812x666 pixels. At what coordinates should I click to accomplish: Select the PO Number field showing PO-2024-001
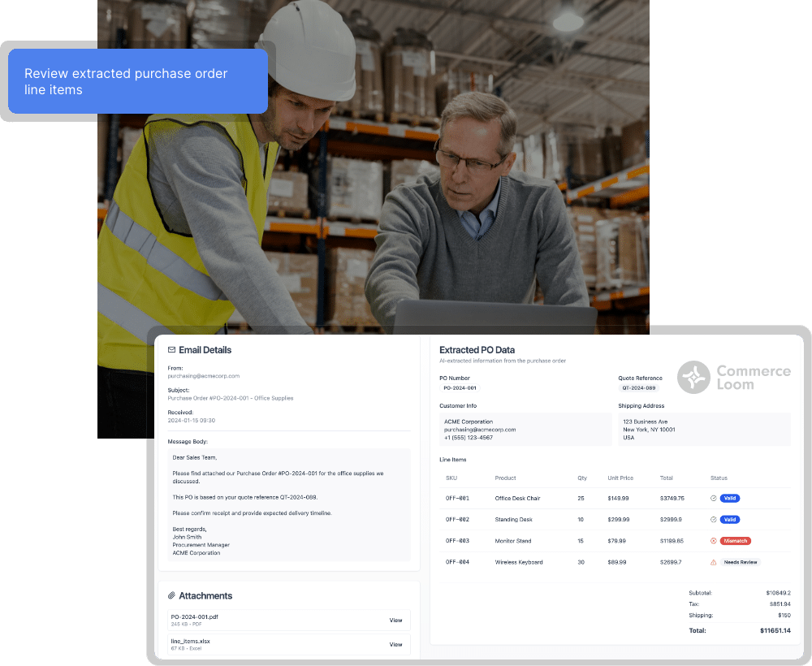tap(460, 388)
